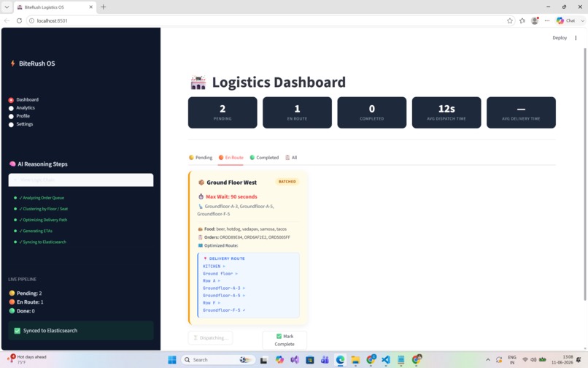Bookmark this page with the star icon

coord(510,20)
